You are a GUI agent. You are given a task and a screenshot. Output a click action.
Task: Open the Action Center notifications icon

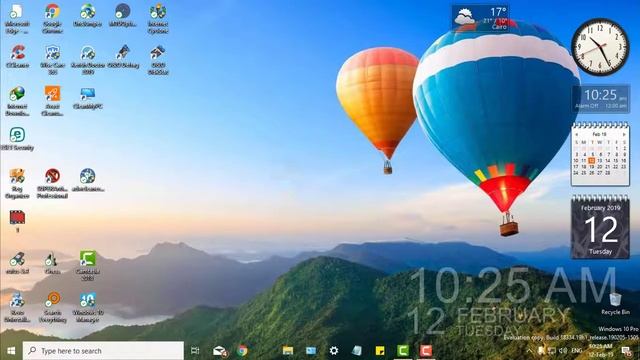[626, 351]
